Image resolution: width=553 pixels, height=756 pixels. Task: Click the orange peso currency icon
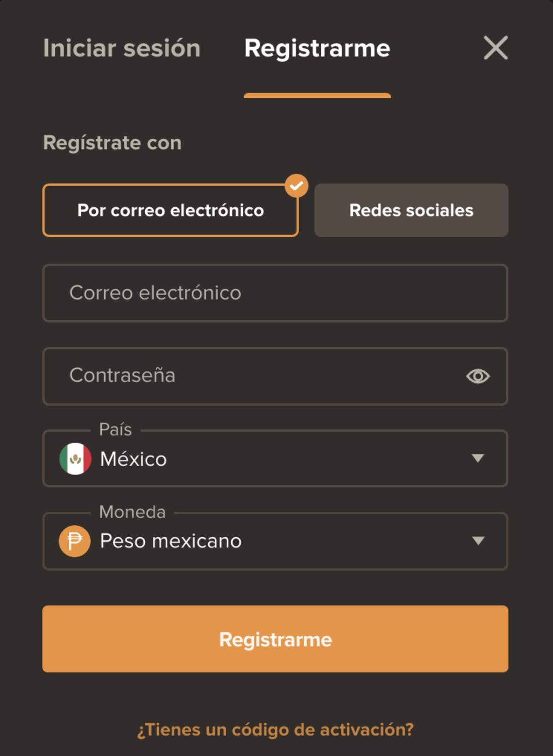[76, 541]
